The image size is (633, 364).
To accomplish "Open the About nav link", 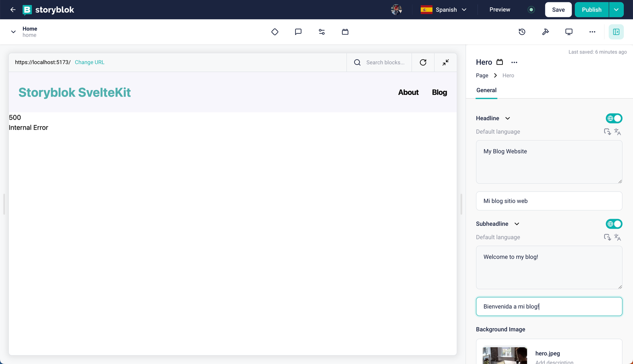I will pos(408,92).
